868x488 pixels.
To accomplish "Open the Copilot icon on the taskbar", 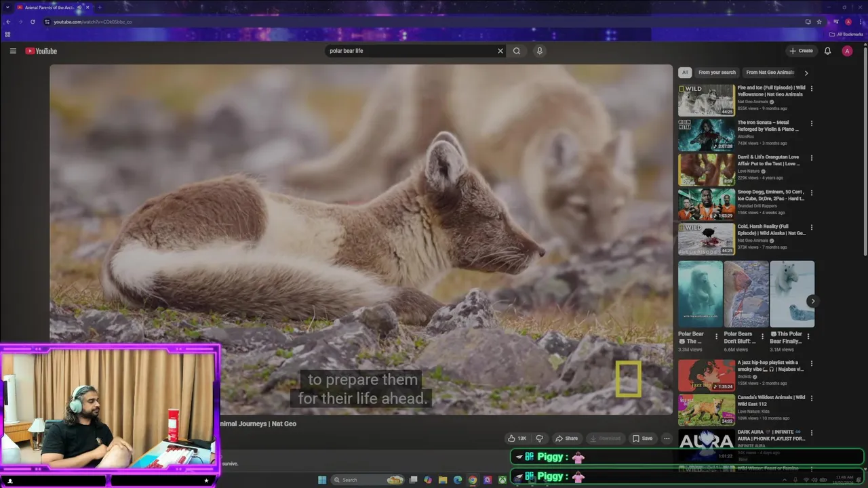I will point(428,480).
